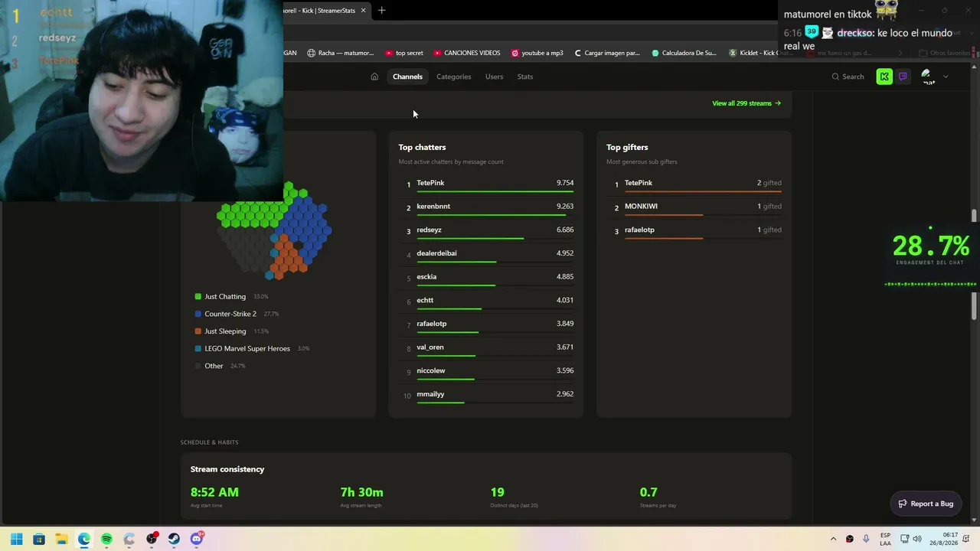Close the StreamerStats browser tab
This screenshot has height=551, width=980.
click(363, 11)
